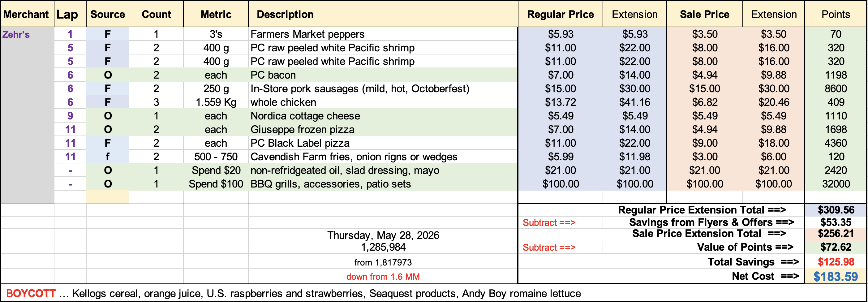Click the Zehr's merchant cell
Screen dimensions: 868x302
(27, 34)
